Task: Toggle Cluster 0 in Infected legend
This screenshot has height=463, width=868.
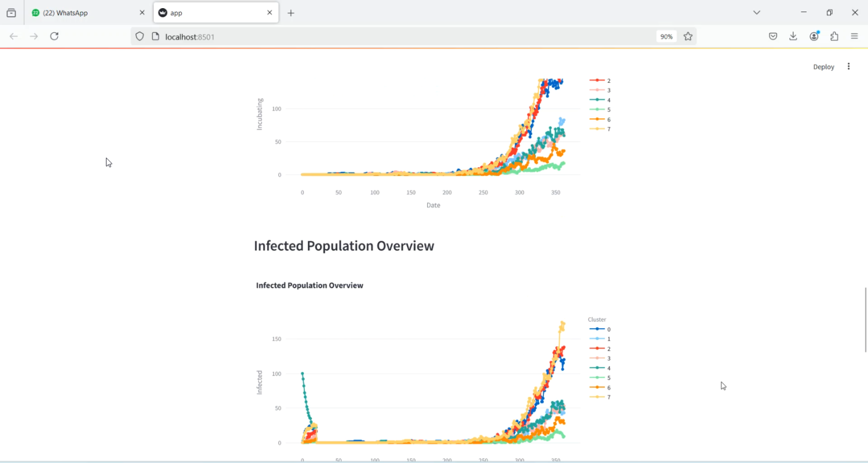Action: point(600,329)
